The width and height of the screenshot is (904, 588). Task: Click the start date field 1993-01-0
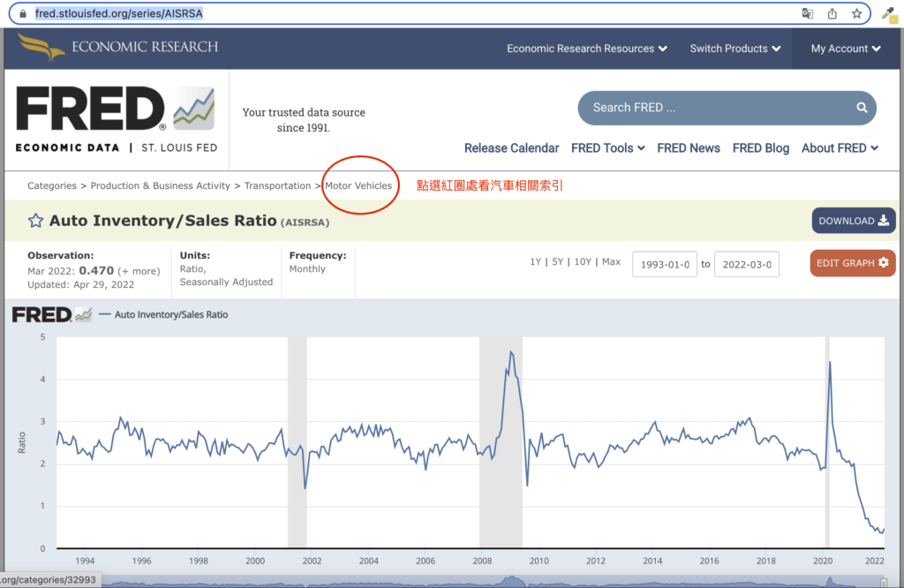[665, 264]
